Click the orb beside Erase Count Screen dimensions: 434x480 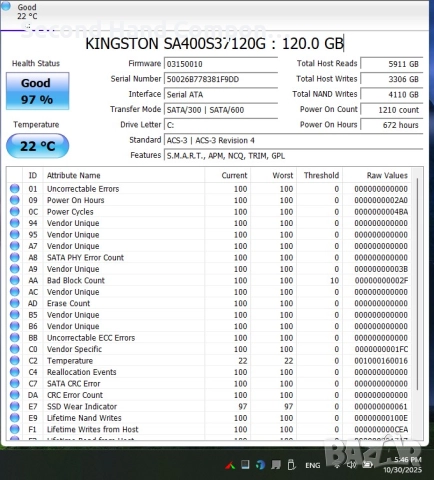tap(15, 303)
